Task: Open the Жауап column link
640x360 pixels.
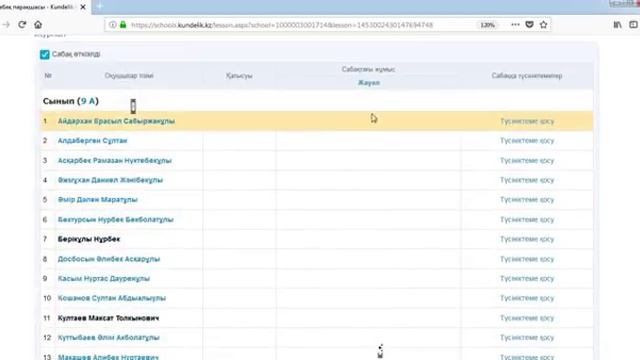Action: (x=369, y=82)
